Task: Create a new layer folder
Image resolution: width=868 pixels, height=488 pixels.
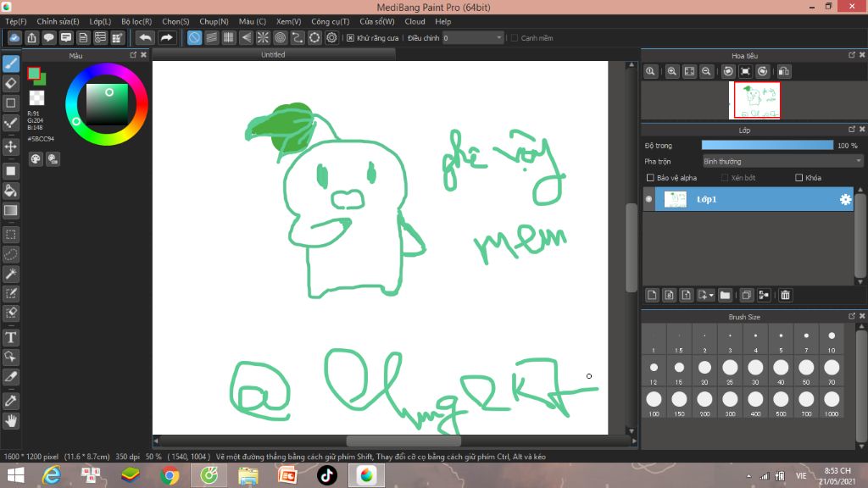Action: (x=726, y=295)
